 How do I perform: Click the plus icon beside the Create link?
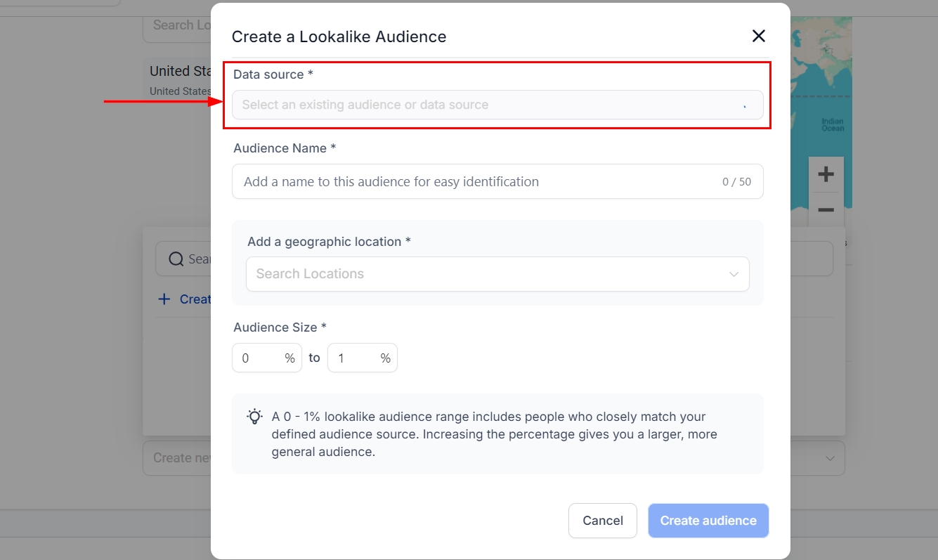[x=164, y=299]
